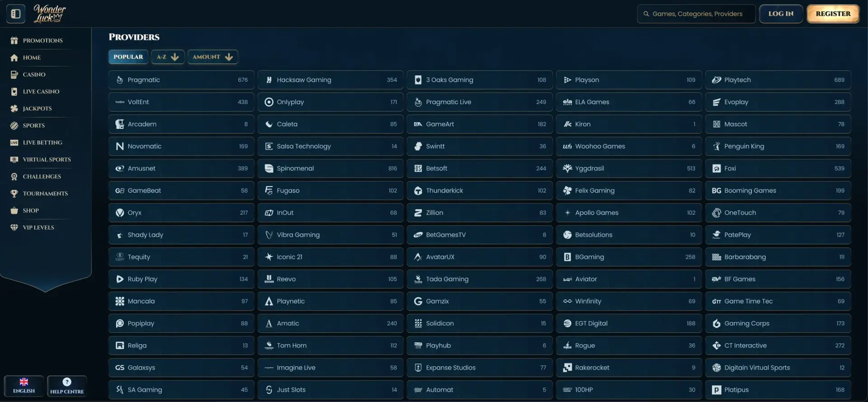Open the Evoplay provider entry
Viewport: 868px width, 402px height.
click(x=778, y=102)
